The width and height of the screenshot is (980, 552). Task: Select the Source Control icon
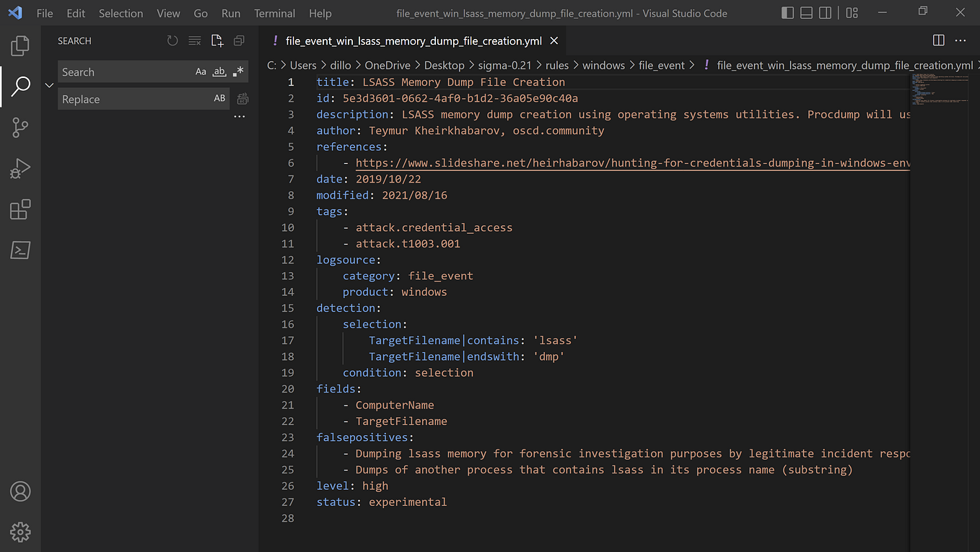(x=19, y=127)
